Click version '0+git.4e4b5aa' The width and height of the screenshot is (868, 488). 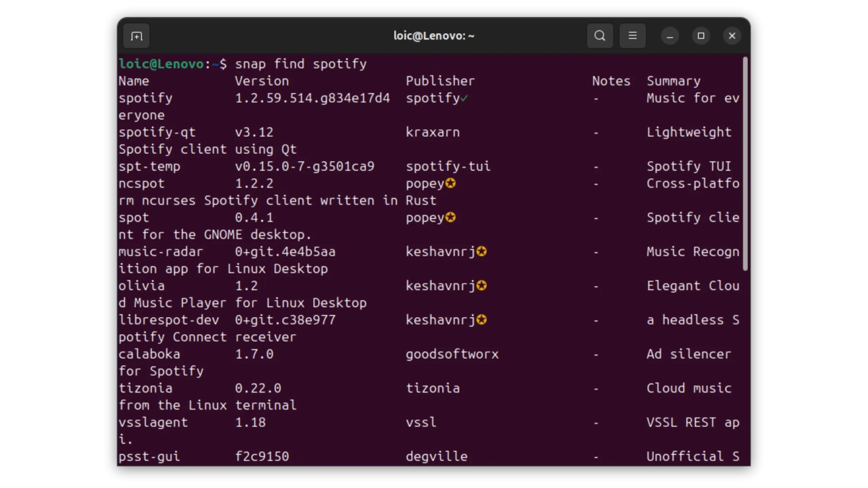coord(285,251)
